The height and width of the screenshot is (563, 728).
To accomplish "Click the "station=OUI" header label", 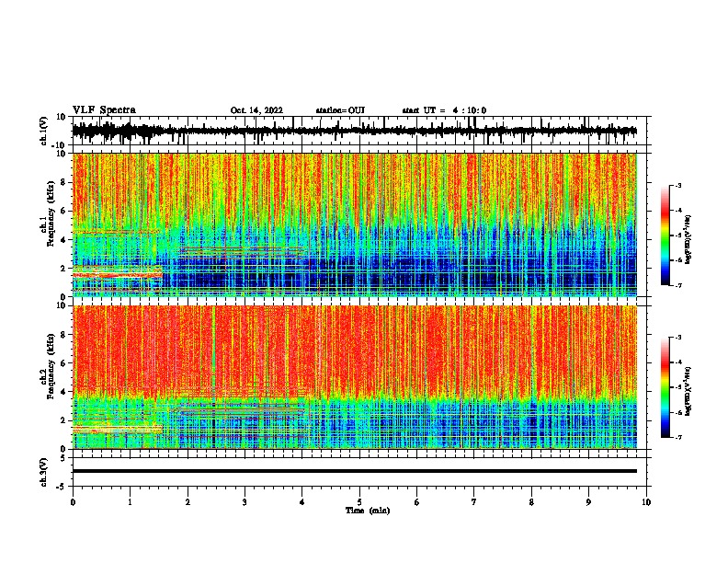I will tap(340, 110).
